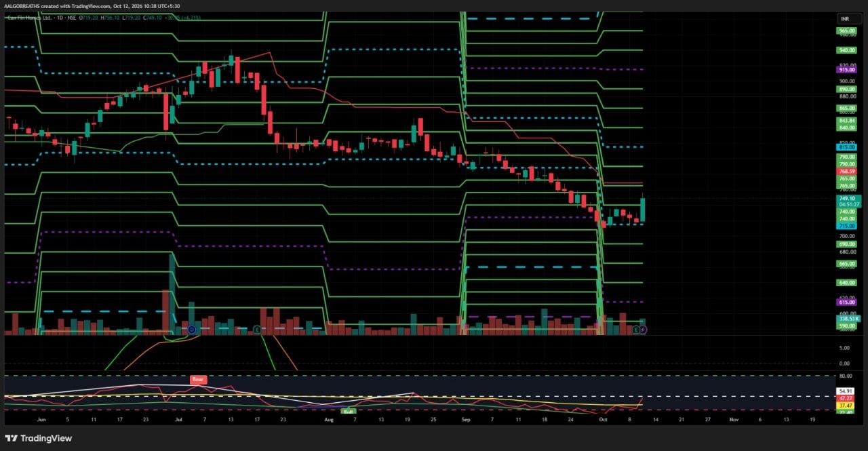Click the red 768.59 price label
The image size is (868, 451).
[847, 172]
